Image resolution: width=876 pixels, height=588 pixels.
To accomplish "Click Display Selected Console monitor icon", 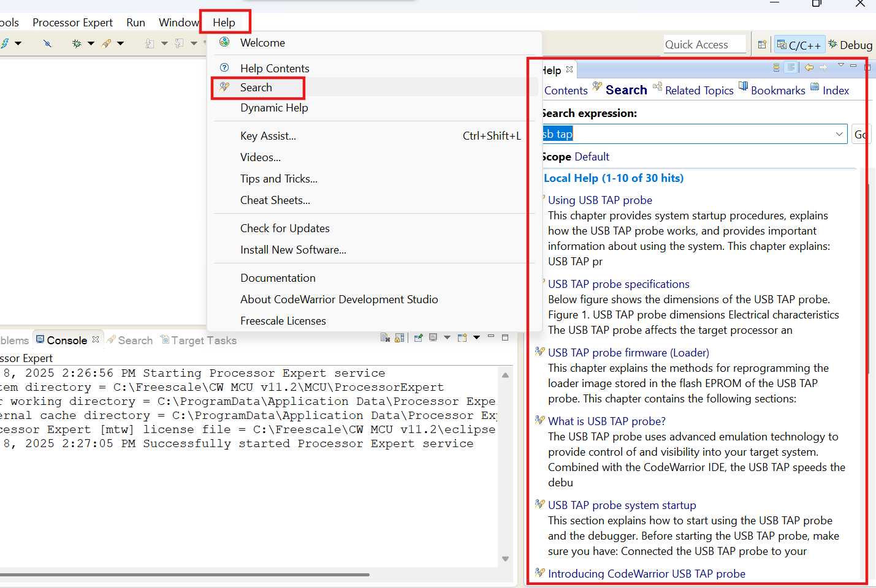I will click(x=433, y=337).
